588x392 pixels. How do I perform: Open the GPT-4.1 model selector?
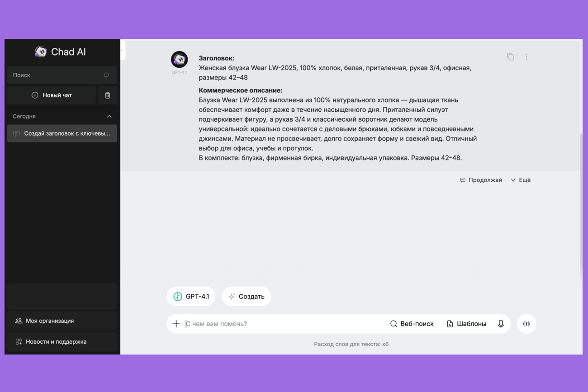click(191, 297)
